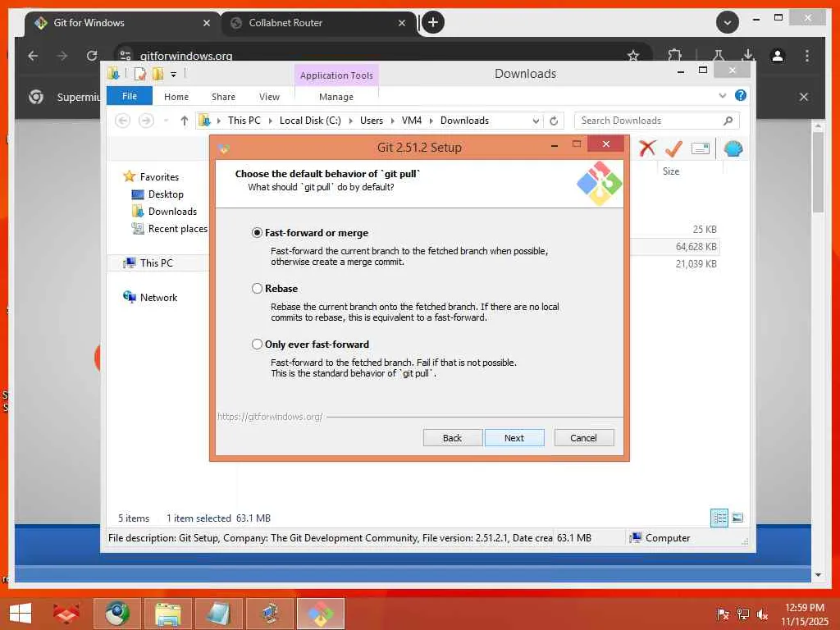Open Explorer Help question mark icon

[741, 95]
